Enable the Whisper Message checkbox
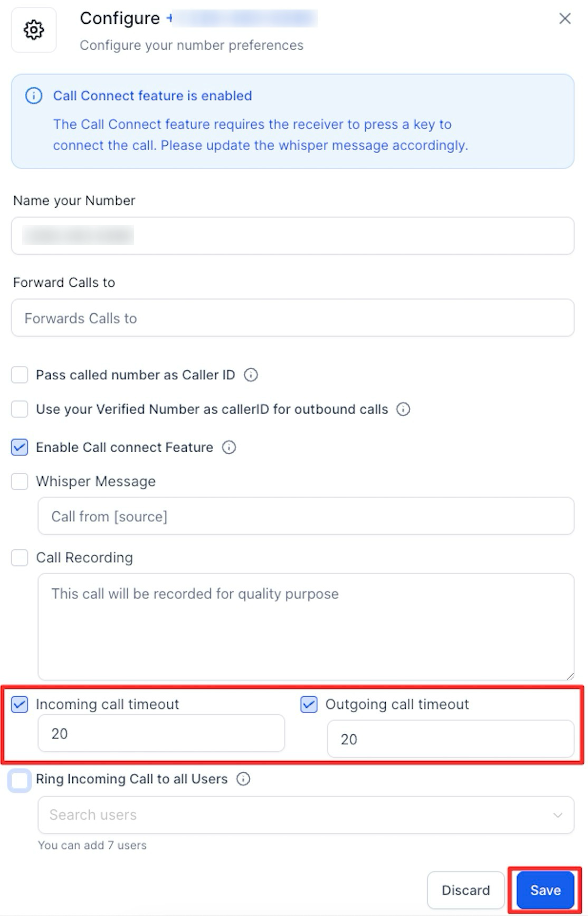588x916 pixels. click(x=20, y=481)
